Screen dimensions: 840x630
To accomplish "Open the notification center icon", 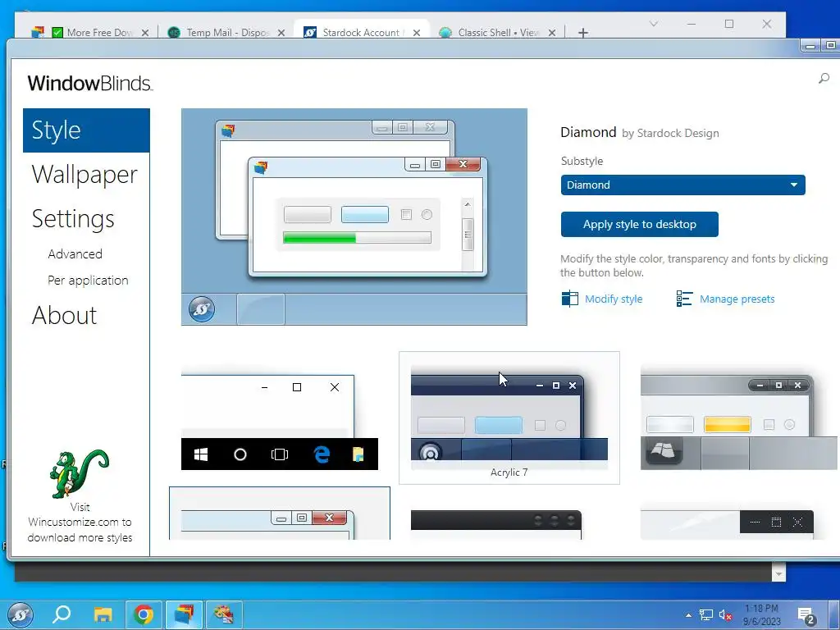I will tap(806, 615).
